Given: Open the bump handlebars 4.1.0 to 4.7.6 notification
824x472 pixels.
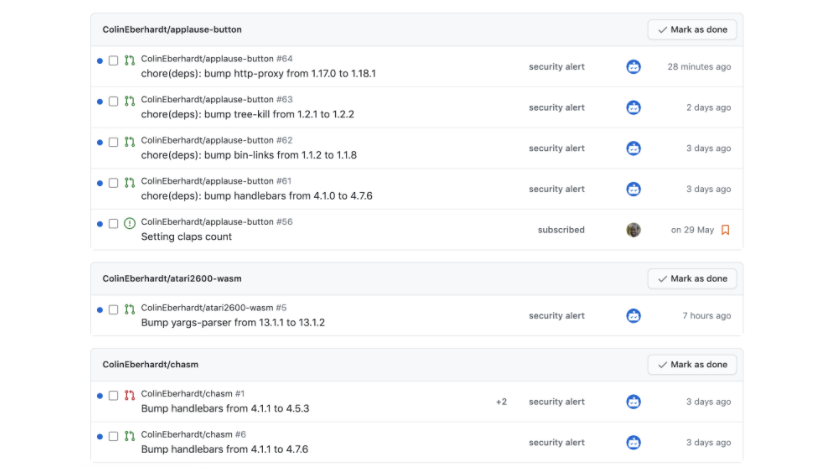Looking at the screenshot, I should (256, 196).
